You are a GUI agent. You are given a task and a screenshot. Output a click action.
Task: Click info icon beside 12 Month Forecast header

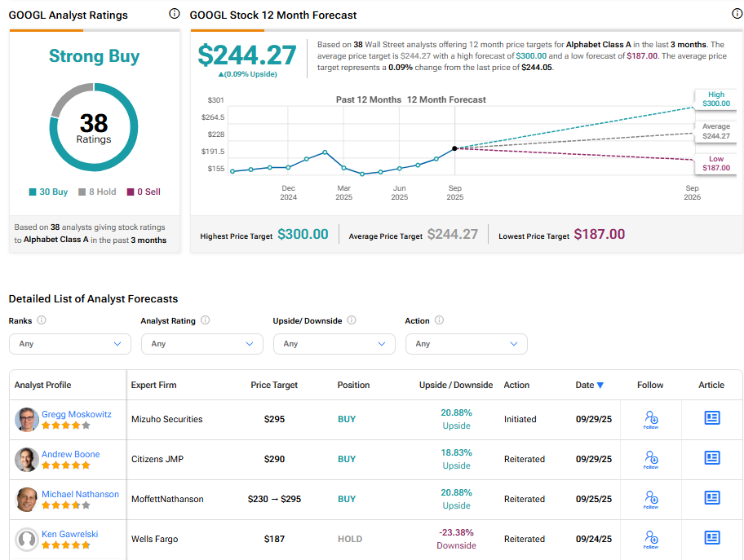[x=737, y=14]
